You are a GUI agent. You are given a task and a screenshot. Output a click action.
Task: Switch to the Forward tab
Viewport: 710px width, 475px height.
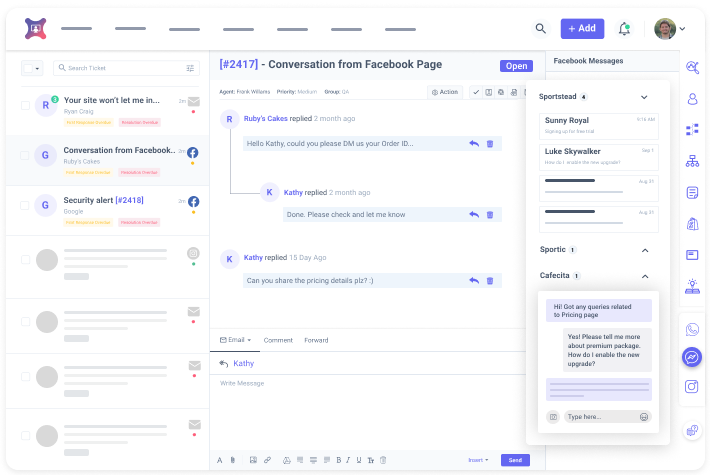pos(316,340)
